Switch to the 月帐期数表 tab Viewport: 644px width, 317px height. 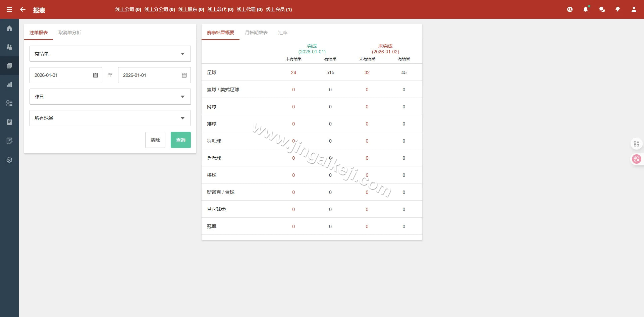tap(256, 33)
